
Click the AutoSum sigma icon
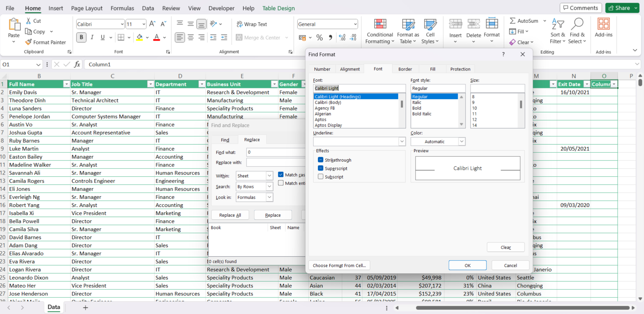click(513, 21)
